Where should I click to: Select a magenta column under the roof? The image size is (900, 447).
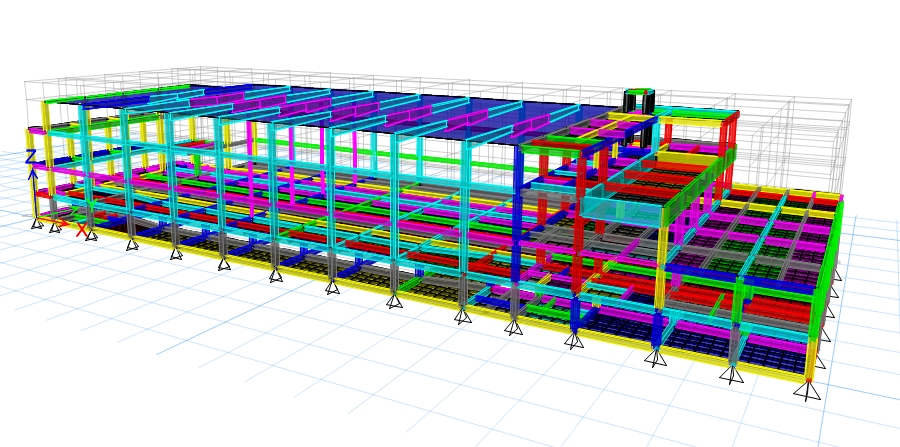[354, 150]
